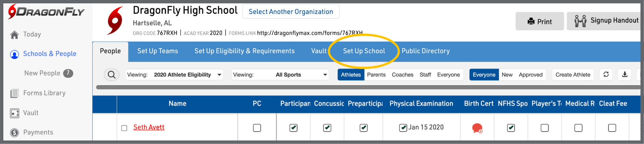Open the Payments dollar icon

pos(14,133)
